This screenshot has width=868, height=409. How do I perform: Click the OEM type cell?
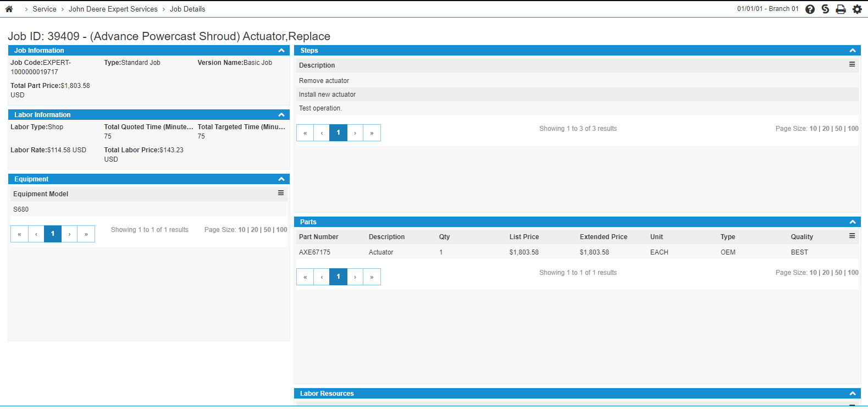pos(728,252)
